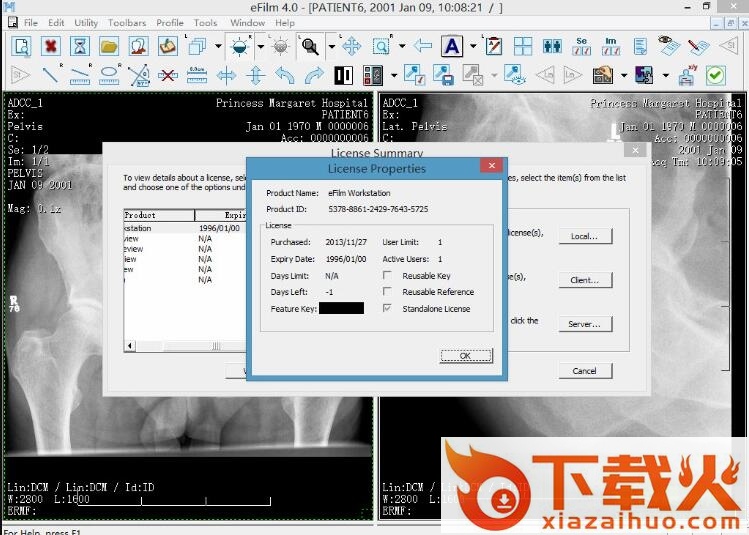Open the four-pane screen layout icon
The image size is (749, 535).
tap(523, 46)
